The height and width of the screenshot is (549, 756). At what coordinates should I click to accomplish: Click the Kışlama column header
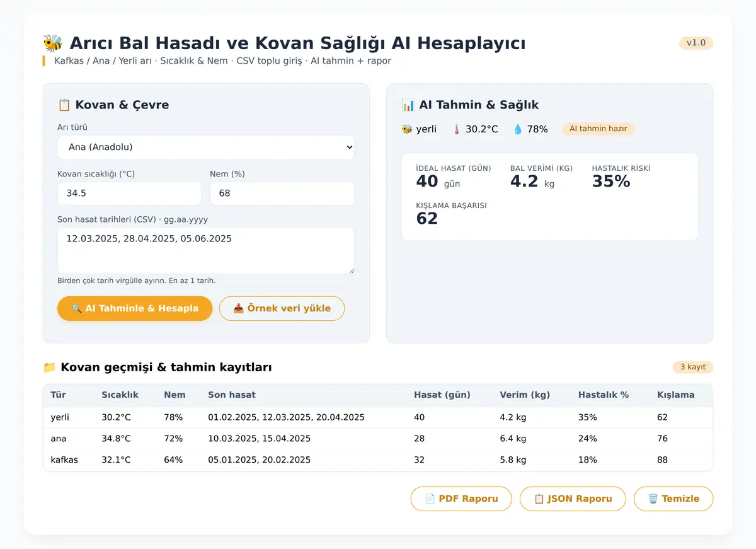[675, 395]
